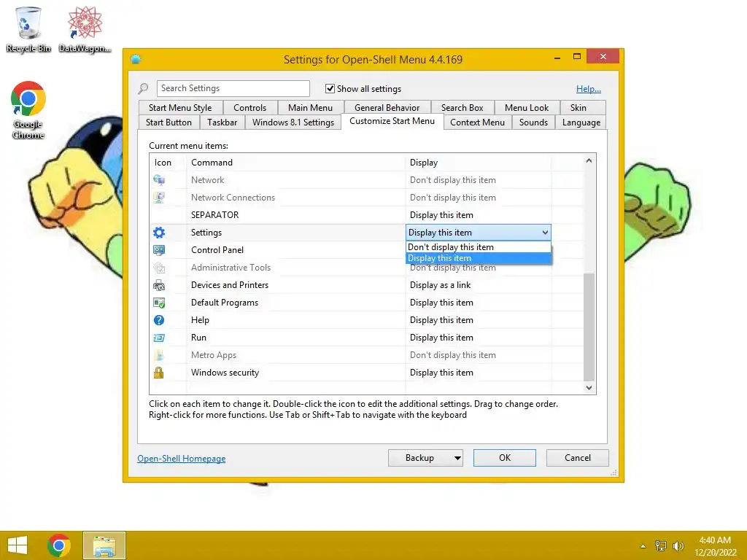Click the blue Help question-mark icon
Viewport: 747px width, 560px height.
click(x=158, y=320)
